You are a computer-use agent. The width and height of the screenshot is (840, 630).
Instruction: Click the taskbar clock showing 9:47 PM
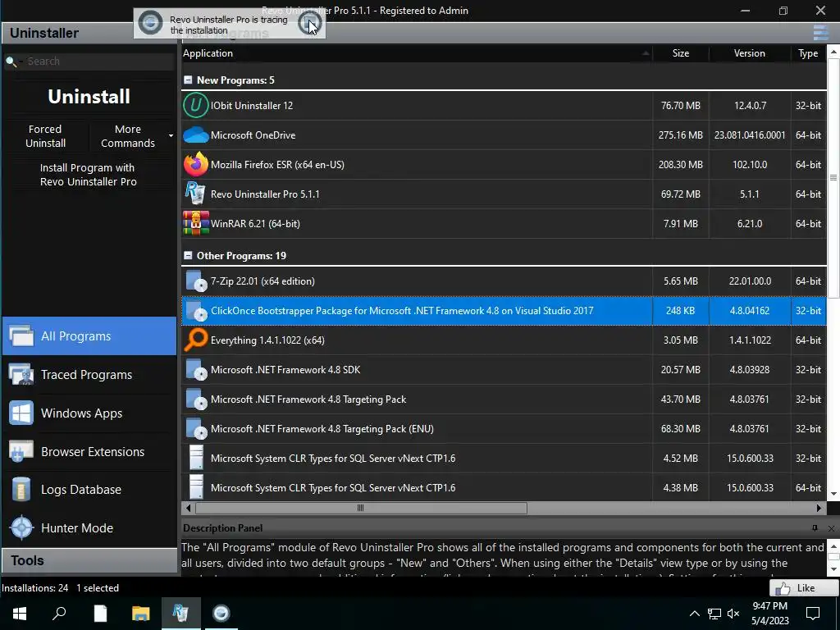tap(769, 614)
